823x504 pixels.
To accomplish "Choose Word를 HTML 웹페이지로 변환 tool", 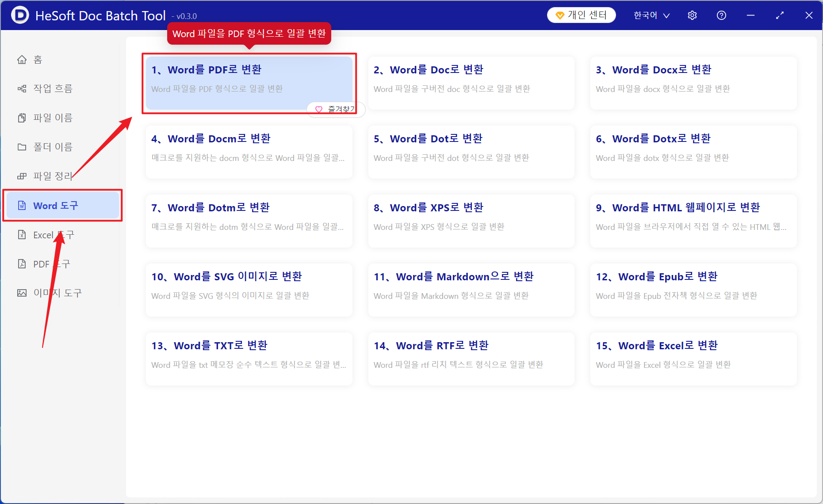I will coord(693,221).
